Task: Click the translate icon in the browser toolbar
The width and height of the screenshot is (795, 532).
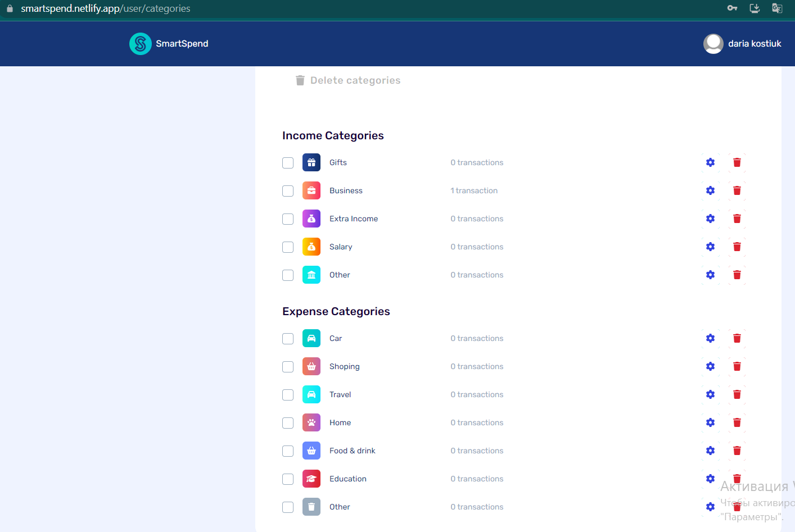Action: 777,8
